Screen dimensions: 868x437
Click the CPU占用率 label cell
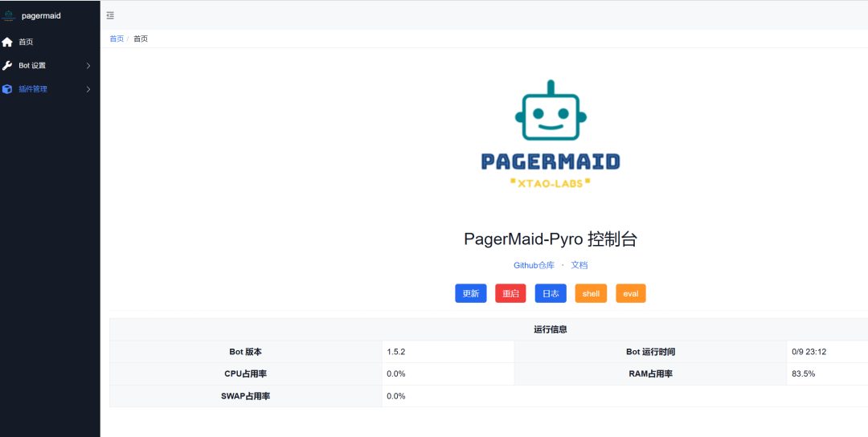click(x=246, y=374)
